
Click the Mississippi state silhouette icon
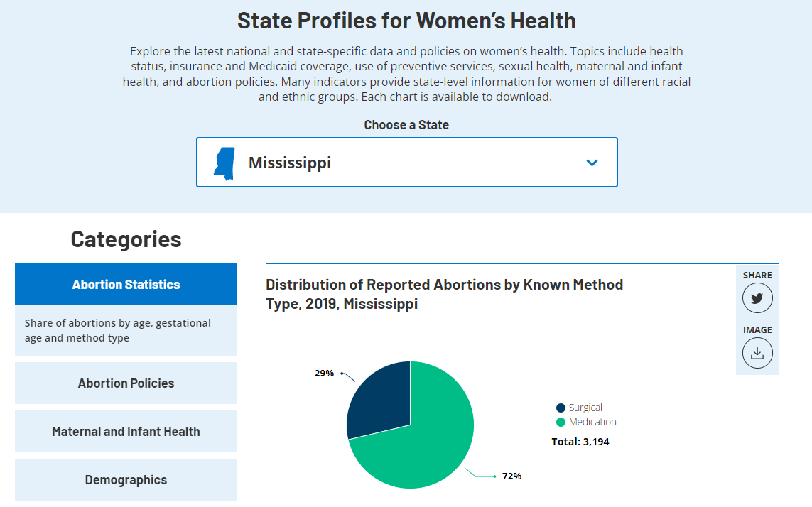click(224, 163)
